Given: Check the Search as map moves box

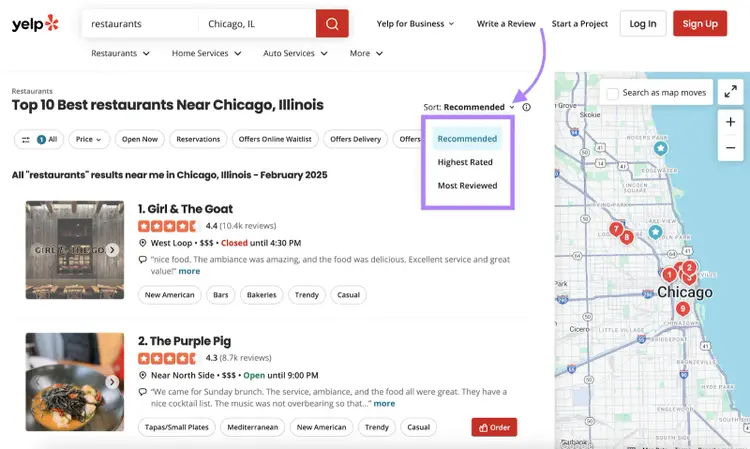Looking at the screenshot, I should [x=612, y=93].
